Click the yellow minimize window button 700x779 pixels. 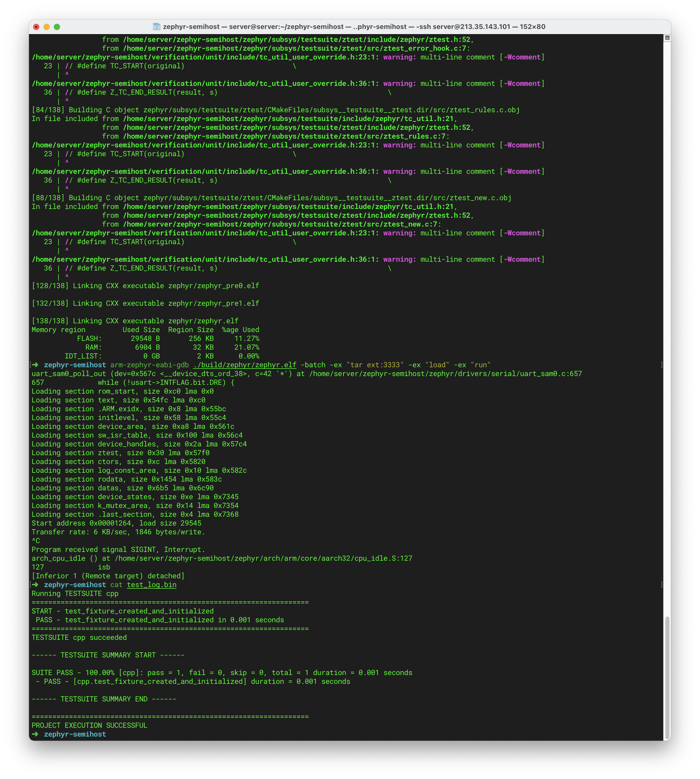pos(47,27)
